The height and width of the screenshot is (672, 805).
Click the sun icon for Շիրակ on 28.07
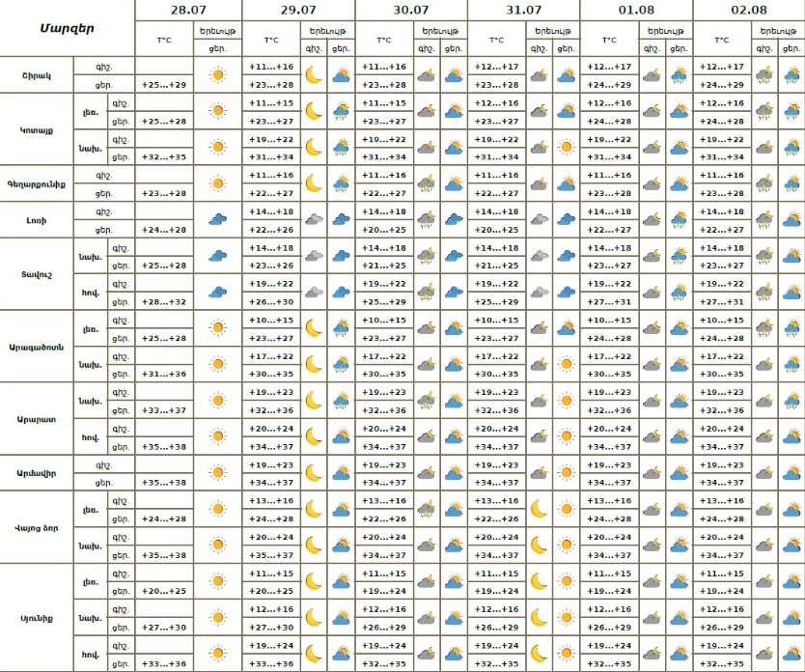(x=218, y=75)
